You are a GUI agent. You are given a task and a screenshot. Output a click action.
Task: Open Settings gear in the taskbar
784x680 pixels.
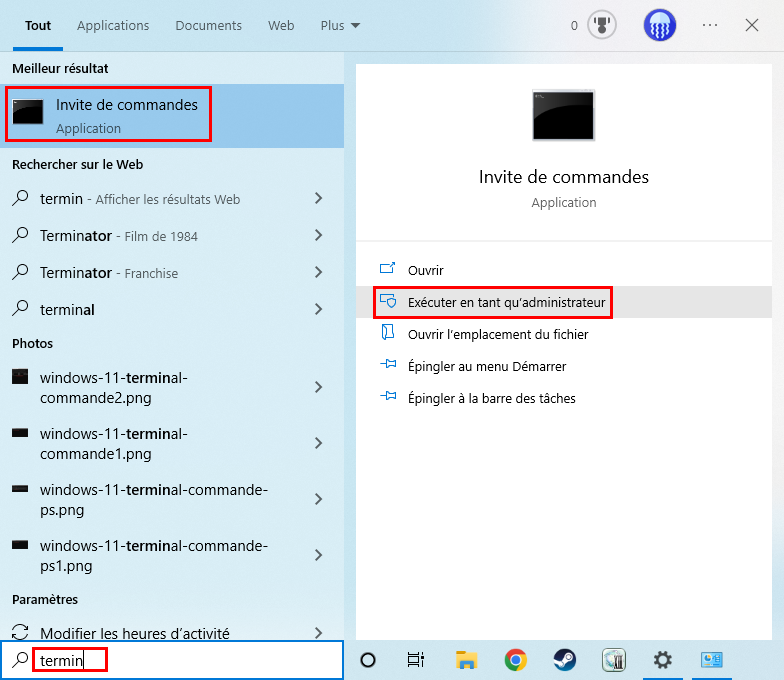[x=663, y=660]
